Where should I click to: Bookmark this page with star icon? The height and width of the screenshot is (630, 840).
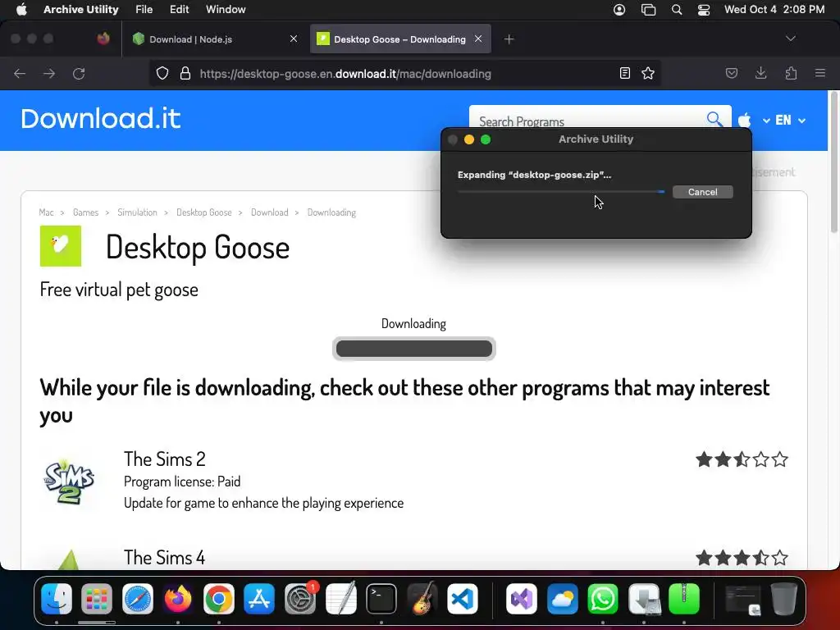tap(648, 73)
